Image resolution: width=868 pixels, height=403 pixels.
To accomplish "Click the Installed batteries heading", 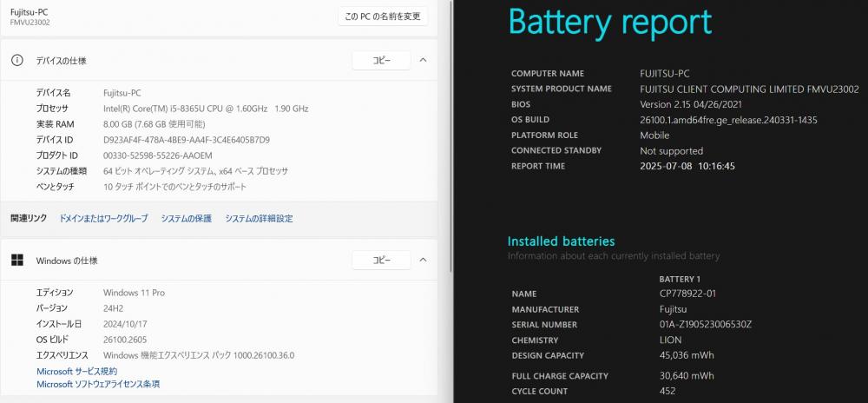I will tap(562, 241).
